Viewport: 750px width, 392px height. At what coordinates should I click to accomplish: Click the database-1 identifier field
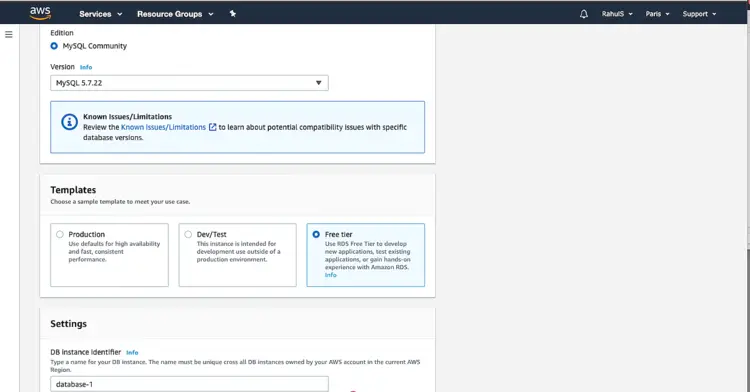189,384
